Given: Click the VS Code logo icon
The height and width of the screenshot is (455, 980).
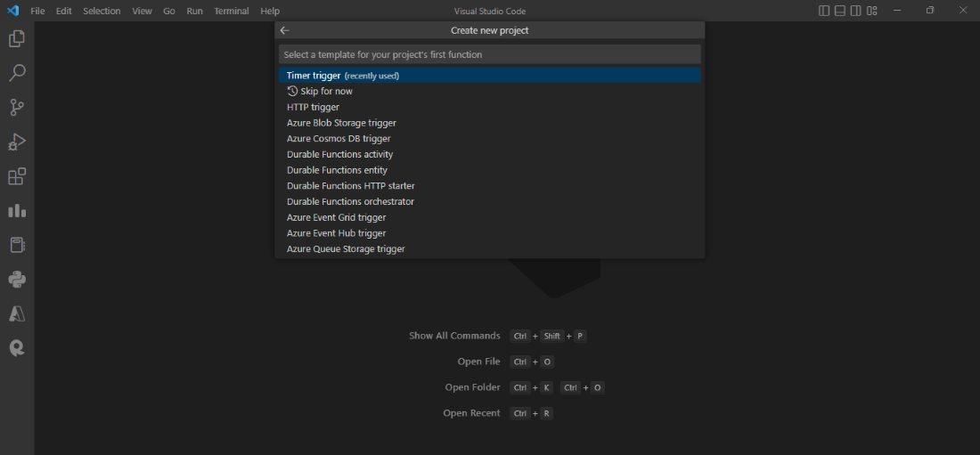Looking at the screenshot, I should [x=12, y=11].
